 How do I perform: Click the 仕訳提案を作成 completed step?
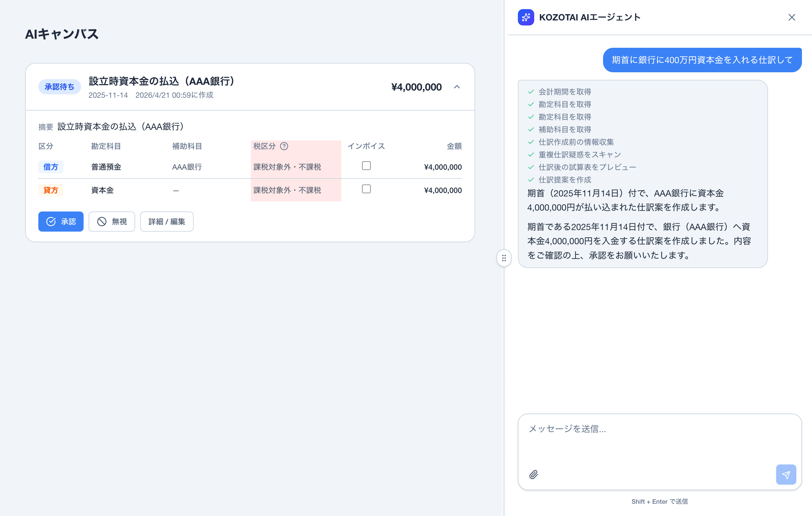pyautogui.click(x=564, y=180)
